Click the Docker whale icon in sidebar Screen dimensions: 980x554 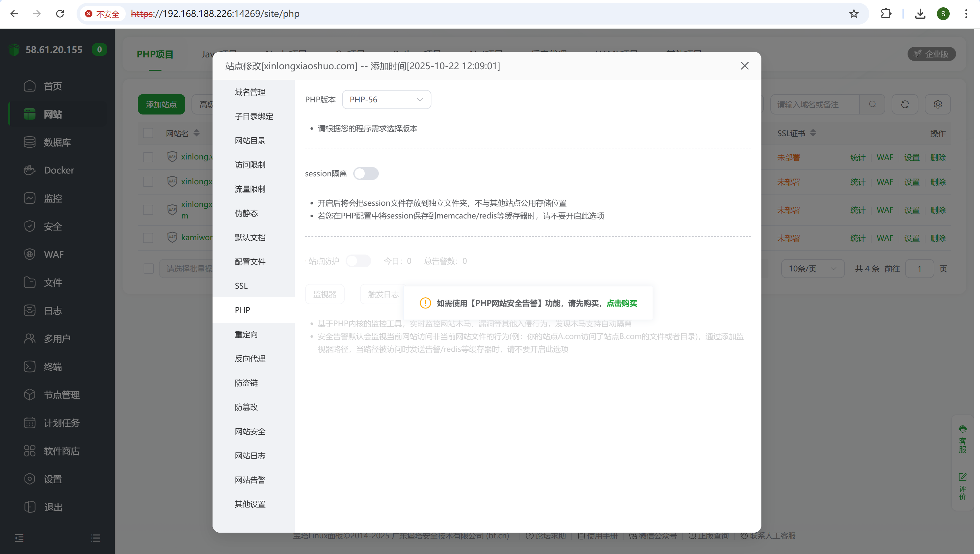pos(29,170)
